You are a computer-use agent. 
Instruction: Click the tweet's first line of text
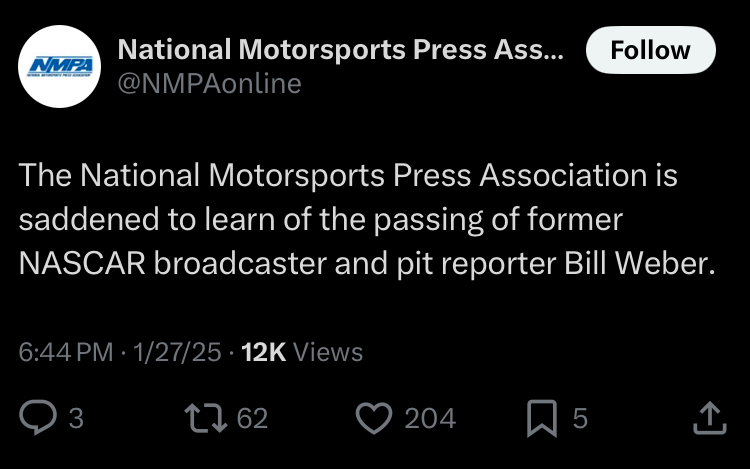[348, 177]
